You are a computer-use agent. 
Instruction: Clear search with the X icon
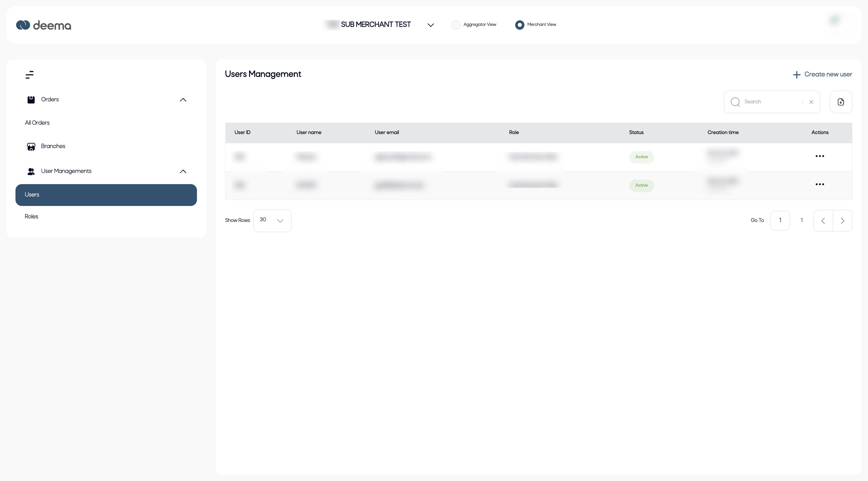[811, 102]
